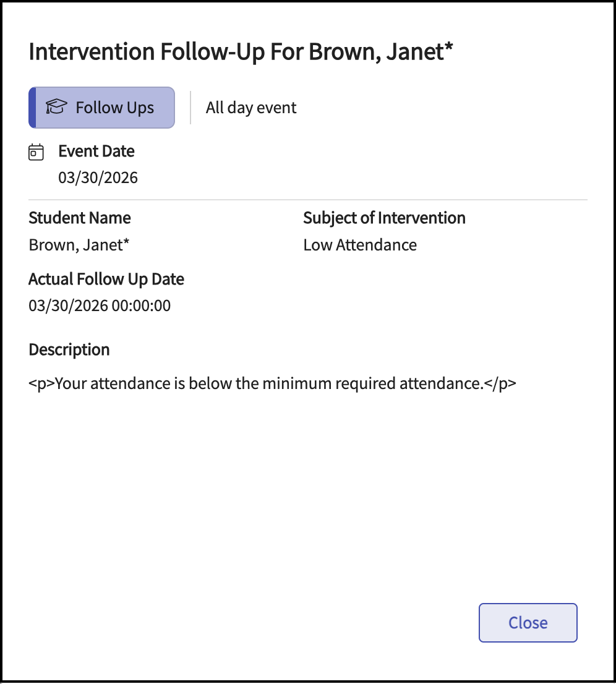The width and height of the screenshot is (616, 684).
Task: Click the Low Attendance value
Action: (360, 245)
